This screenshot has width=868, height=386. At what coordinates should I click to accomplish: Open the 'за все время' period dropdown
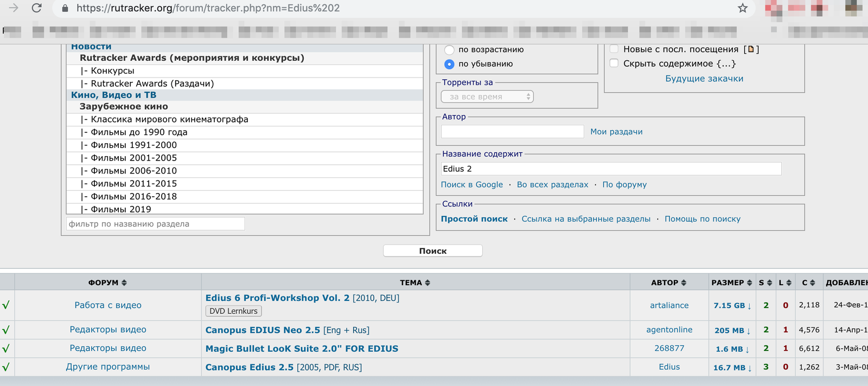pyautogui.click(x=487, y=97)
